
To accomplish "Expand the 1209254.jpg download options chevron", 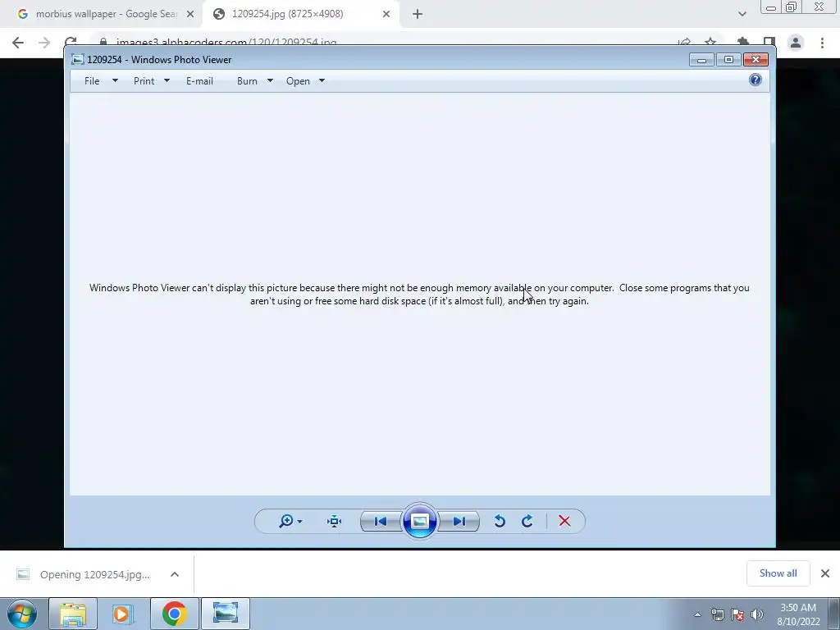I will (175, 574).
